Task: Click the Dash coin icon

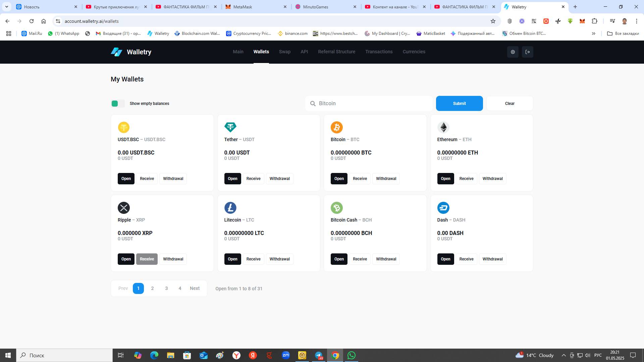Action: click(x=443, y=208)
